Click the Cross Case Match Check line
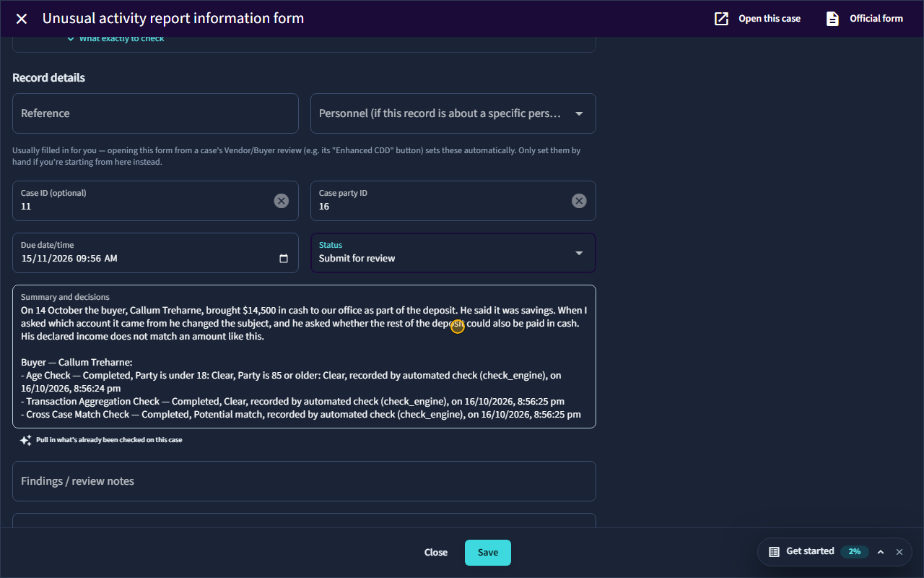 click(x=301, y=415)
